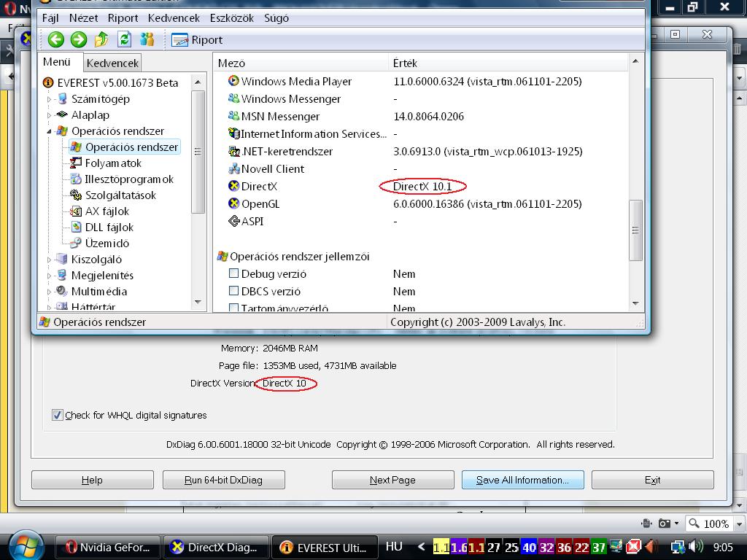Open the Windows Start orb
The image size is (747, 560).
27,546
